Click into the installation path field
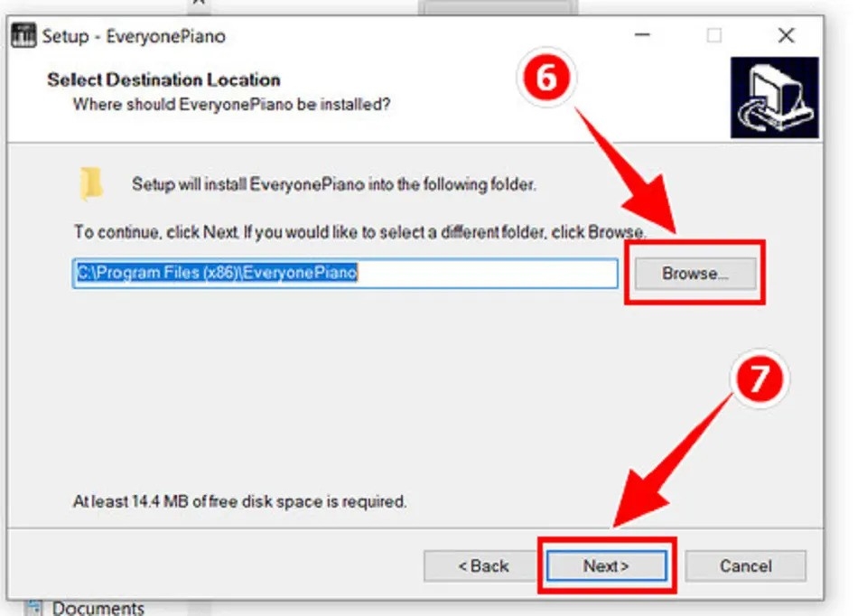This screenshot has width=867, height=616. pos(345,273)
